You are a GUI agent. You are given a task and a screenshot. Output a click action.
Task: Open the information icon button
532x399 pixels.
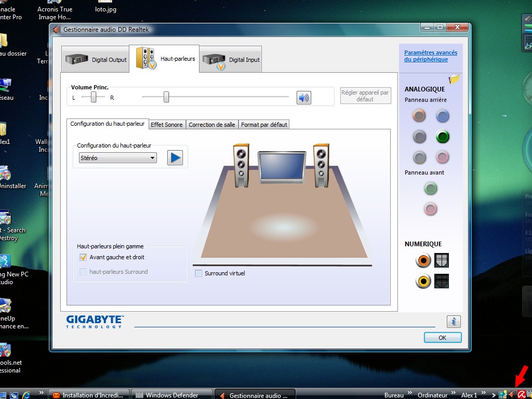point(454,322)
